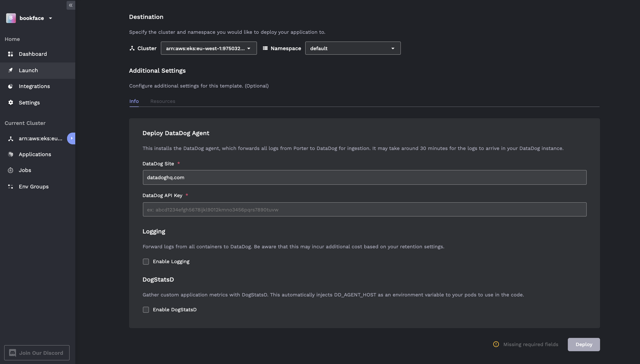
Task: Click the Launch item label in sidebar
Action: tap(28, 70)
